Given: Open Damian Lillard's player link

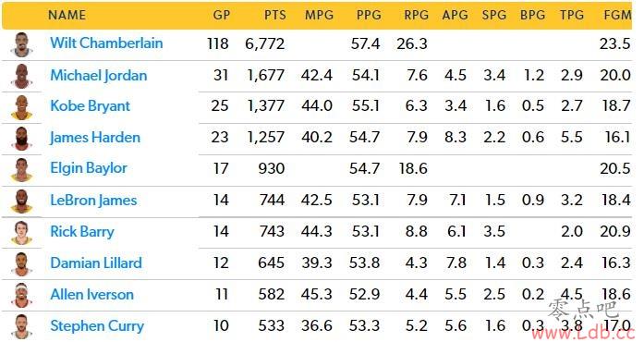Looking at the screenshot, I should [96, 263].
